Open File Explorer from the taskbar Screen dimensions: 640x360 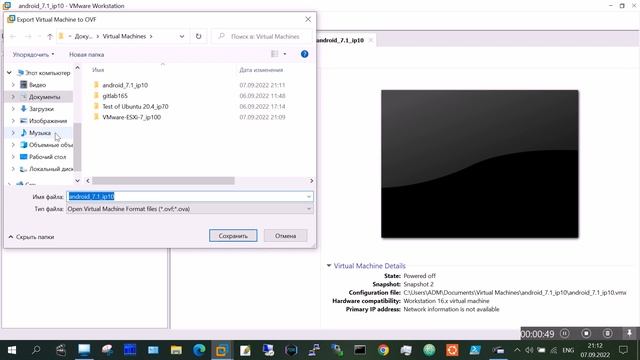point(176,350)
